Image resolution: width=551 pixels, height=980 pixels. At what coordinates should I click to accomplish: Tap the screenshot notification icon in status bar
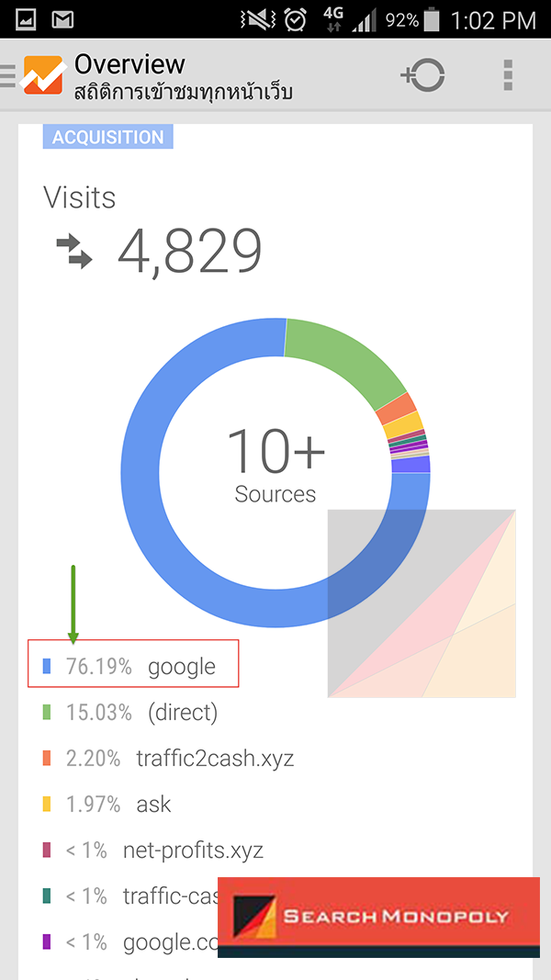click(26, 17)
